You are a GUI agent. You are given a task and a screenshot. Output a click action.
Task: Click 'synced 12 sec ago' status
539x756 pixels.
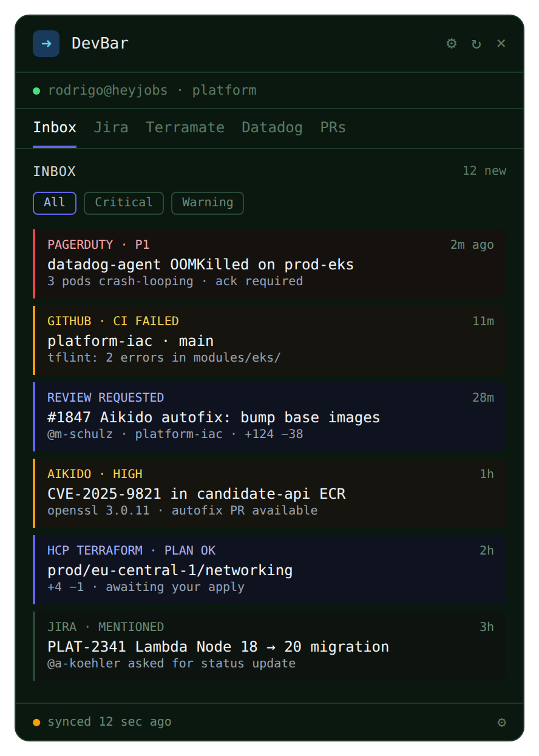tap(109, 721)
